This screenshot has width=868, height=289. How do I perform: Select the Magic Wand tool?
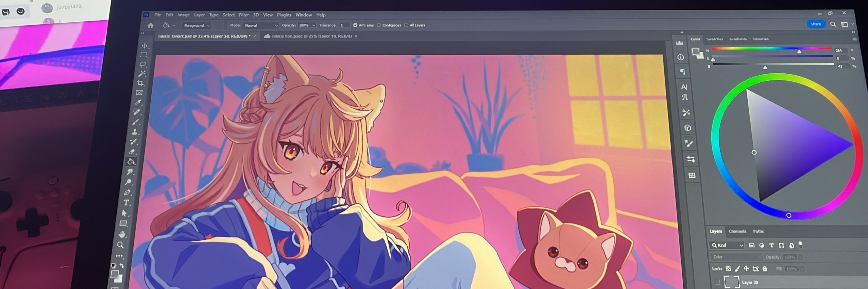pyautogui.click(x=141, y=73)
